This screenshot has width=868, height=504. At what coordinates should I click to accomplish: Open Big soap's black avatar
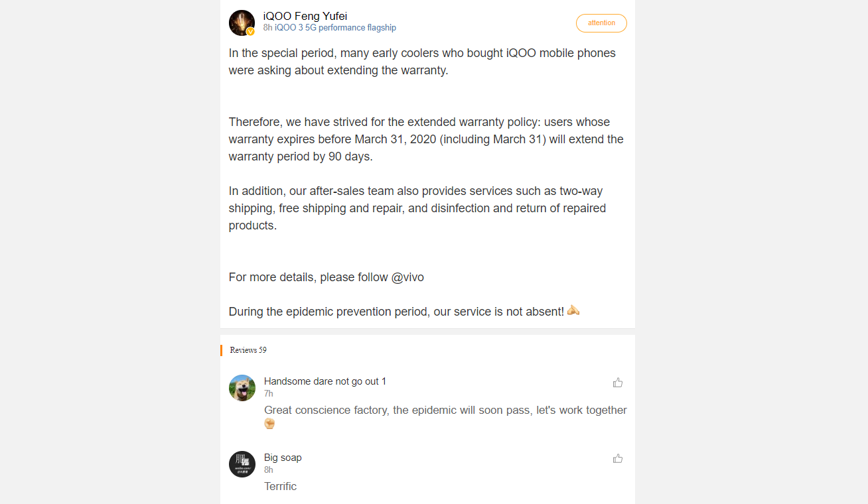242,464
